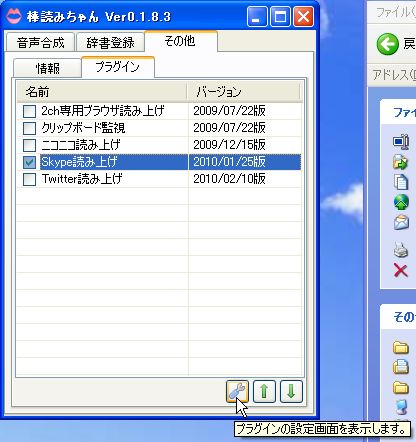Select the プラグイン sub-tab
This screenshot has height=442, width=416.
(x=117, y=67)
